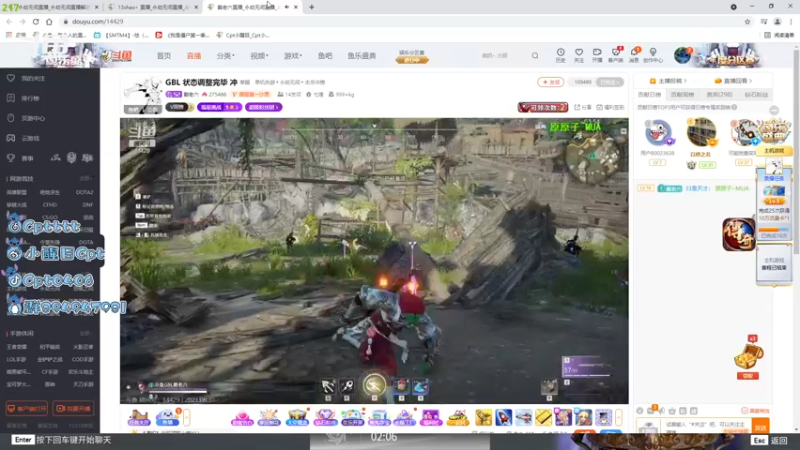Click the chat message input field

[707, 427]
